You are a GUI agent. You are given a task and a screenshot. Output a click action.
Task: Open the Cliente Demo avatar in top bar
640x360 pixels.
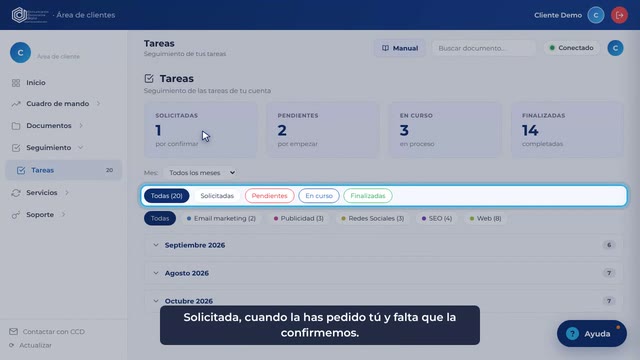tap(596, 15)
